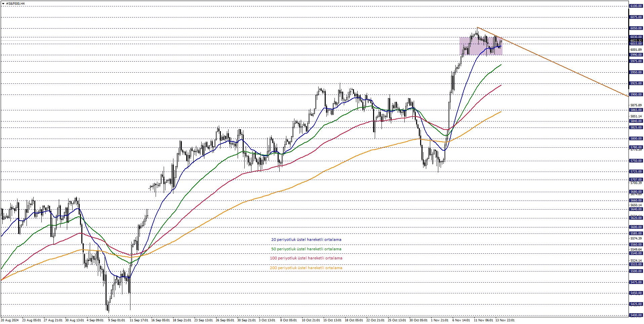Click the chart menu triangle beside #S&P500,H4
Image resolution: width=644 pixels, height=324 pixels.
point(3,4)
